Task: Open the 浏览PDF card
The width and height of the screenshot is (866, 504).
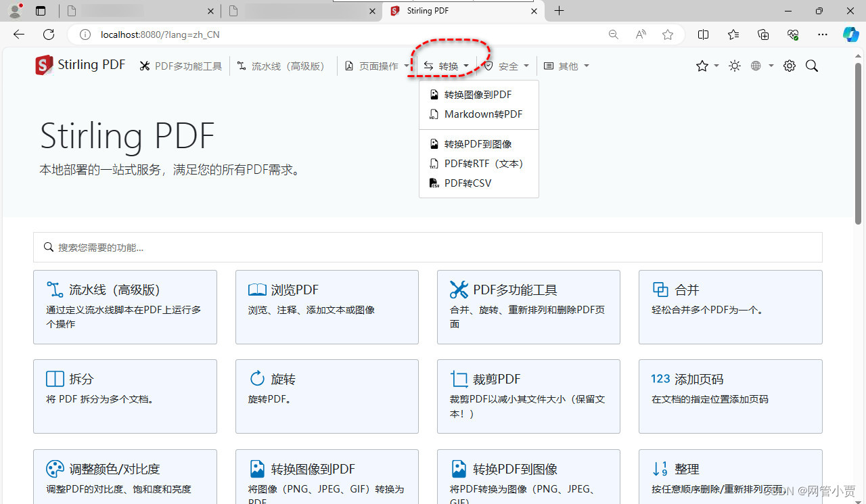Action: click(327, 307)
